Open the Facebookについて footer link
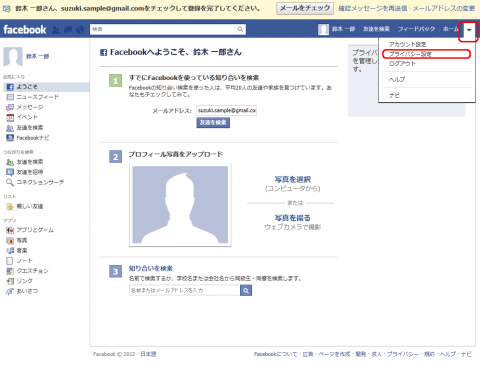This screenshot has height=369, width=480. (275, 354)
